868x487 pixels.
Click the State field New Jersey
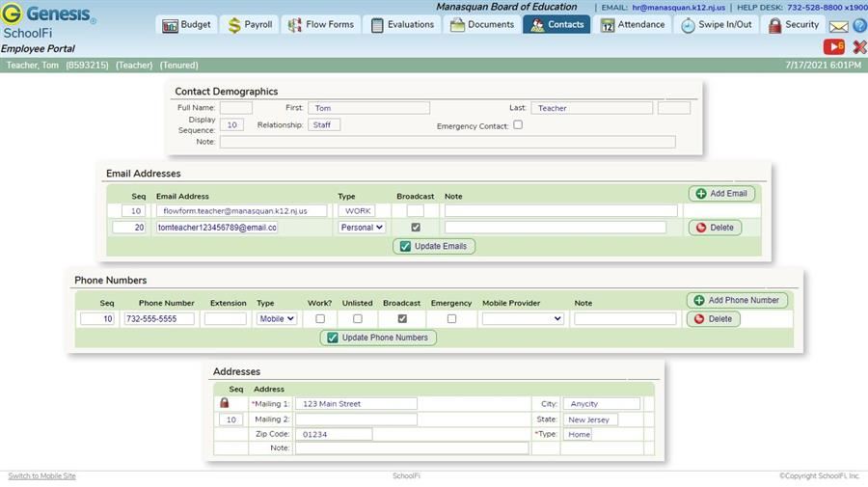point(590,419)
